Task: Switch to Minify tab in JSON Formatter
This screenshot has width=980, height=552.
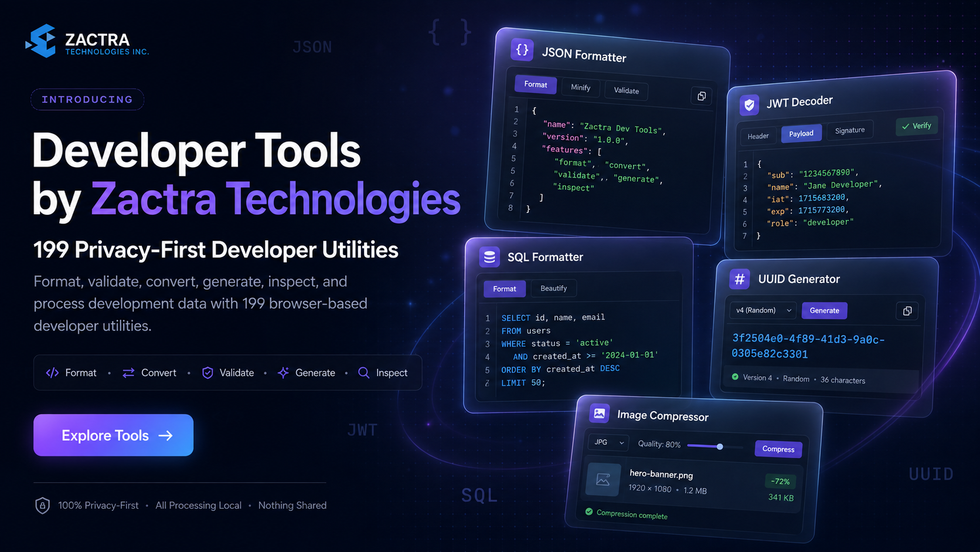Action: (x=580, y=87)
